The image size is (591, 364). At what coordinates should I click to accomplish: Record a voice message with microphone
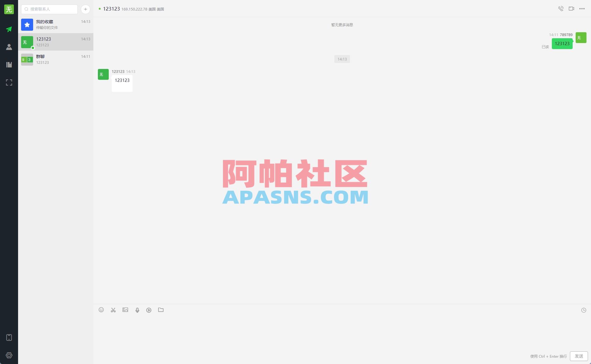click(137, 310)
